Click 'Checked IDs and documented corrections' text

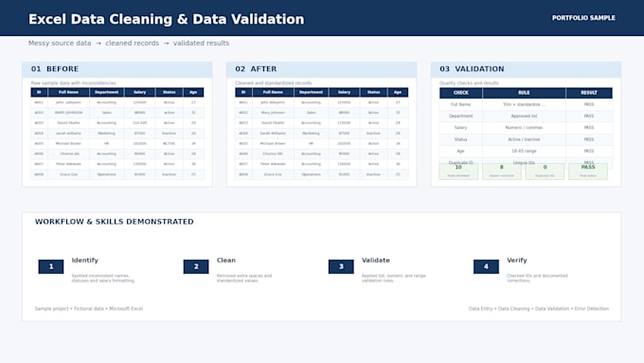point(537,279)
